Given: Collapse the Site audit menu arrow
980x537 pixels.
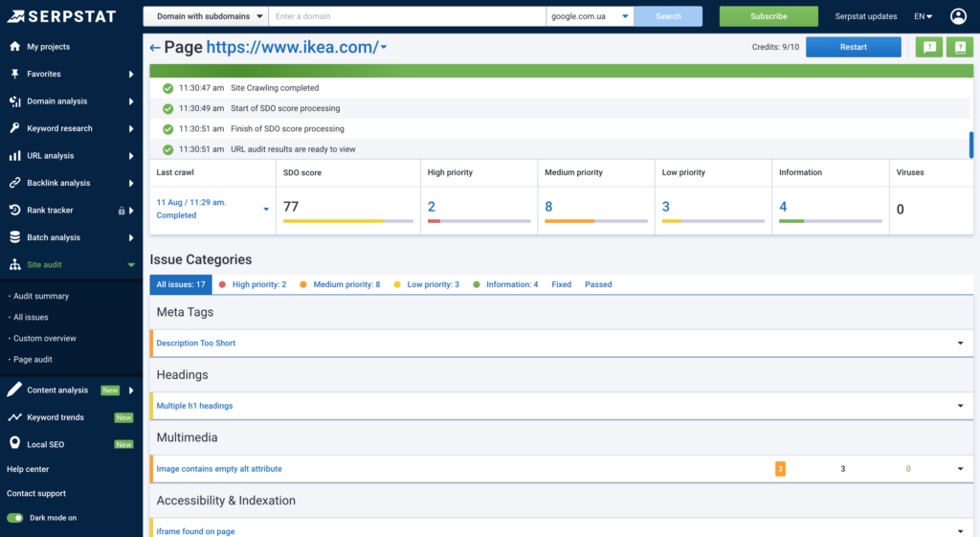Looking at the screenshot, I should click(131, 265).
